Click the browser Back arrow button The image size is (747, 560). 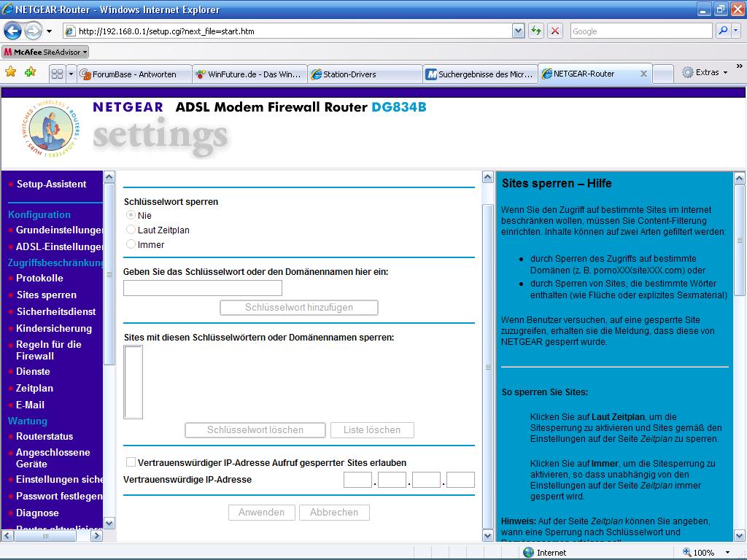(x=12, y=31)
